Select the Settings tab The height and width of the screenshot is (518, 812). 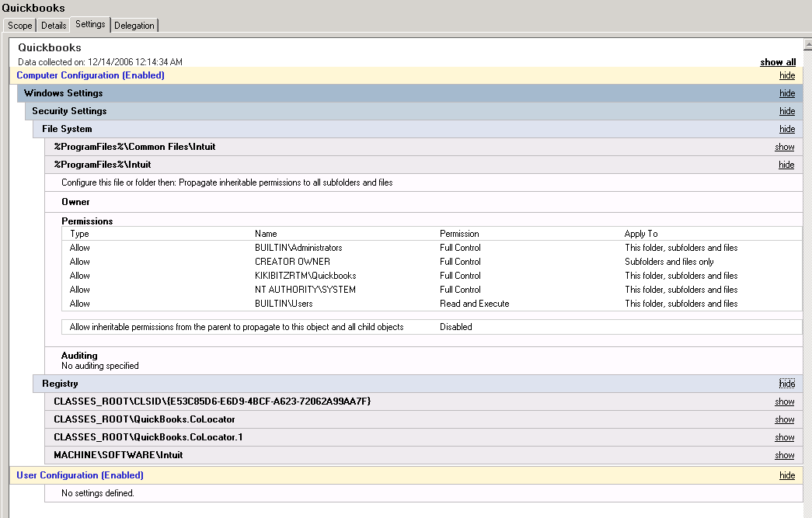tap(90, 24)
